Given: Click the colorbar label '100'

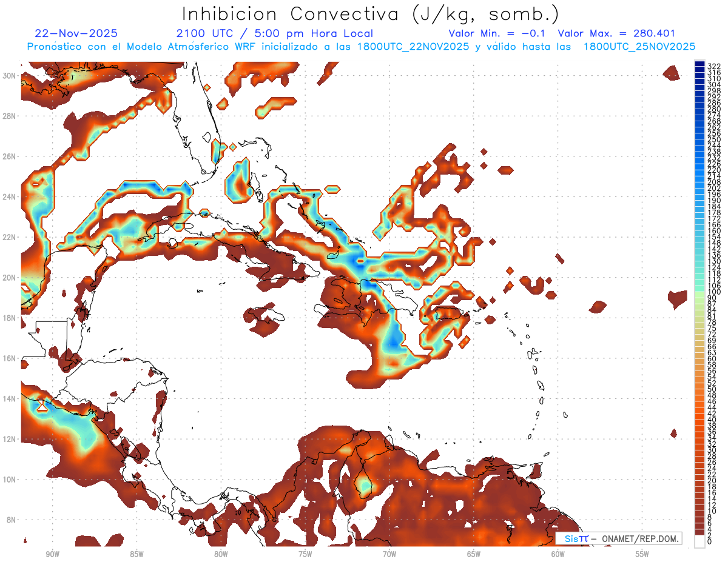Looking at the screenshot, I should (713, 292).
